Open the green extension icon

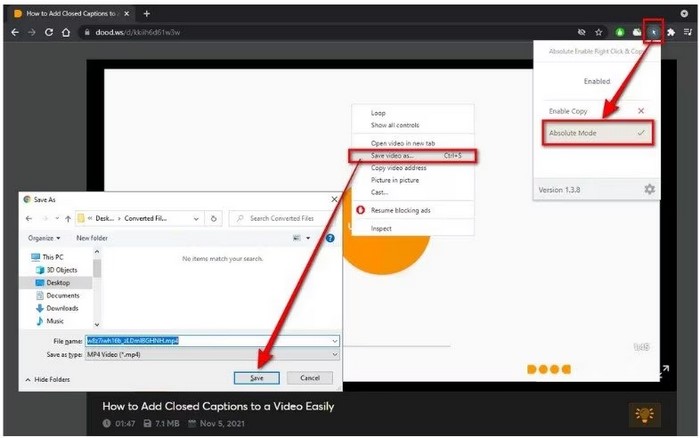pyautogui.click(x=620, y=32)
